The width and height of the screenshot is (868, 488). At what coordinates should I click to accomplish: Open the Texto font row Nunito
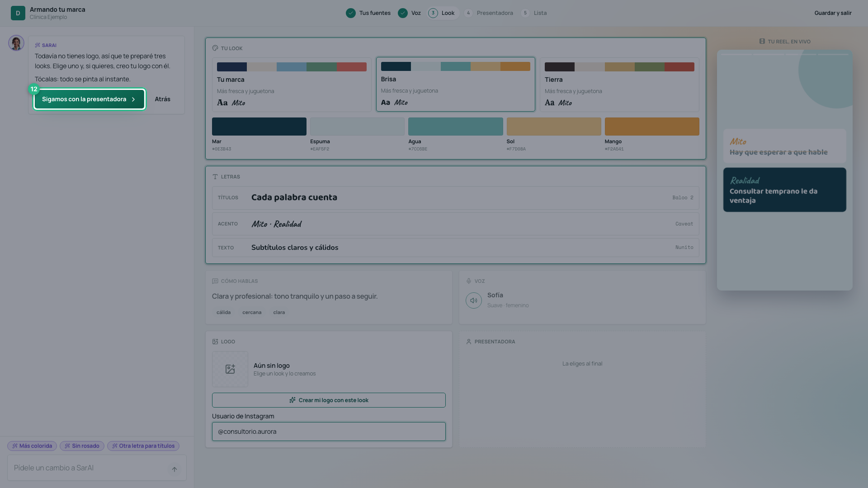(x=456, y=248)
